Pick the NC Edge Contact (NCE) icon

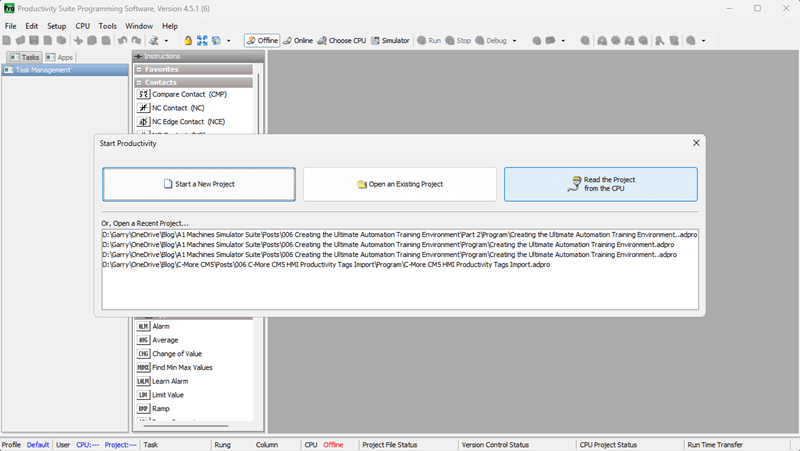[x=143, y=121]
